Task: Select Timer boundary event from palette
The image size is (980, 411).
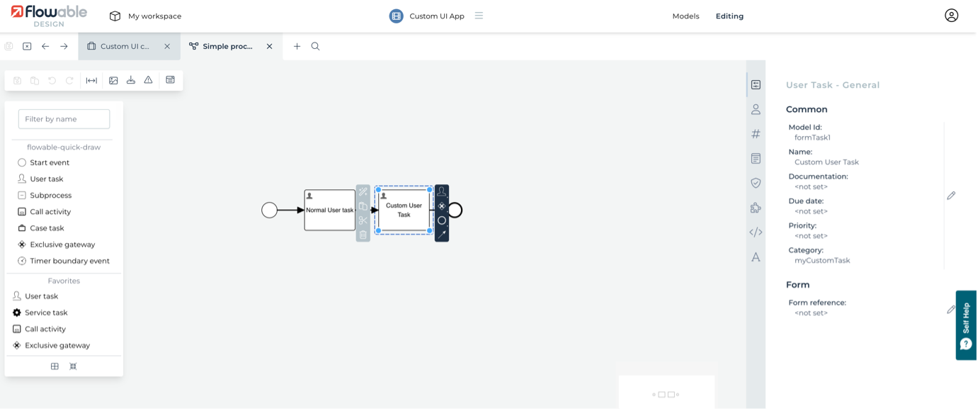Action: coord(69,261)
